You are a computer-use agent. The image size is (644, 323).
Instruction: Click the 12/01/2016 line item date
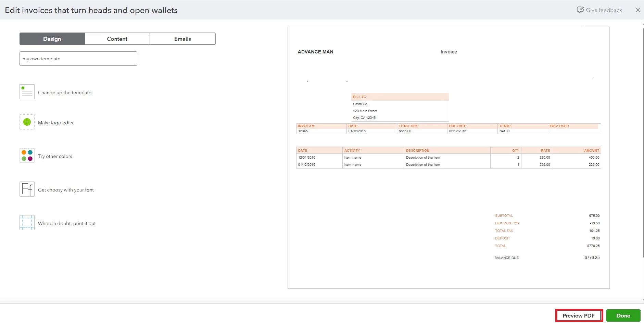point(307,158)
